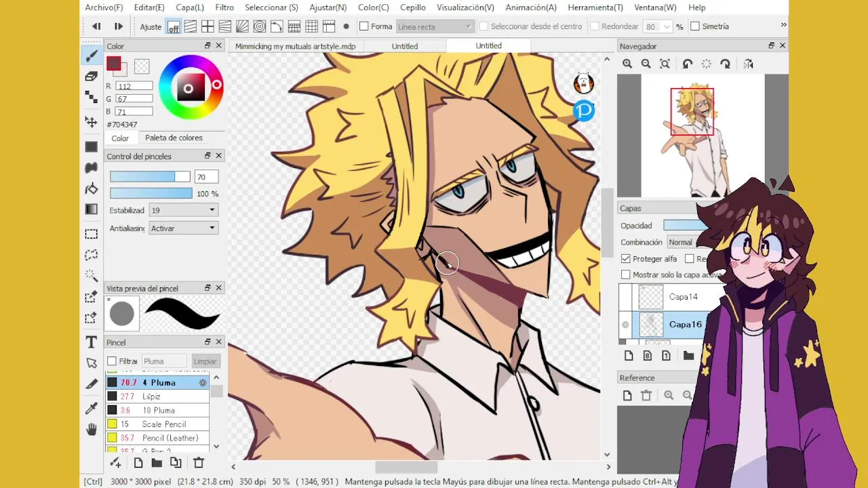
Task: Select the Text tool
Action: pyautogui.click(x=92, y=342)
